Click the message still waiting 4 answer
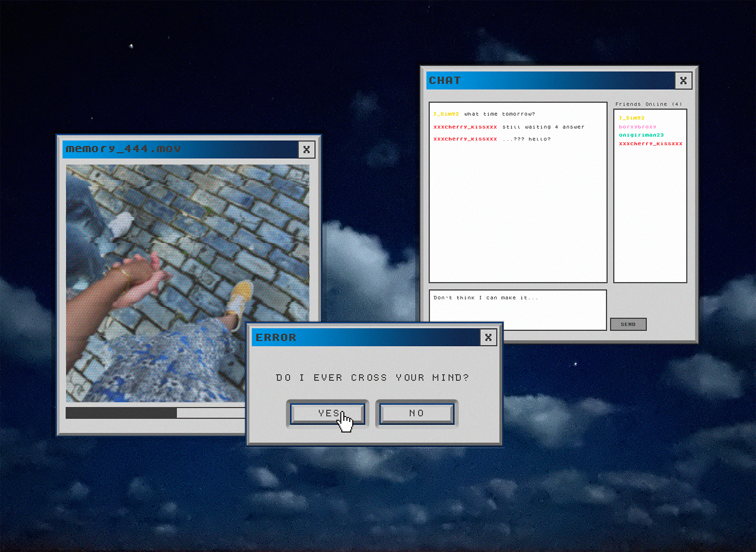756x552 pixels. 509,127
